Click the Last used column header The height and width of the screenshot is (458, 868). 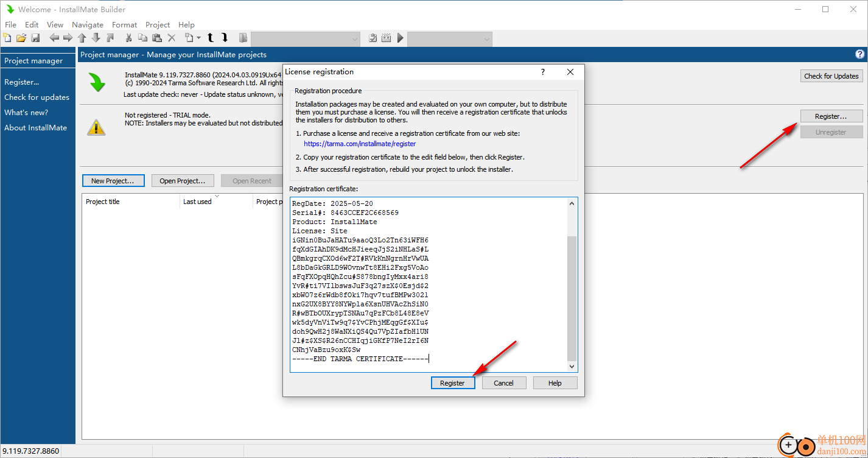215,202
